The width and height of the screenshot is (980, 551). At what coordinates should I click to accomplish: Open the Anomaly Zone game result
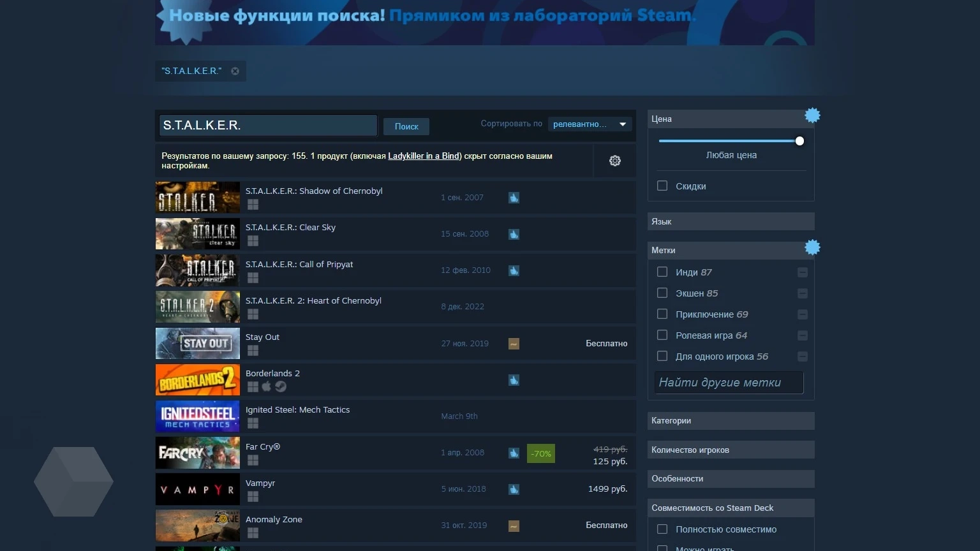pyautogui.click(x=395, y=525)
